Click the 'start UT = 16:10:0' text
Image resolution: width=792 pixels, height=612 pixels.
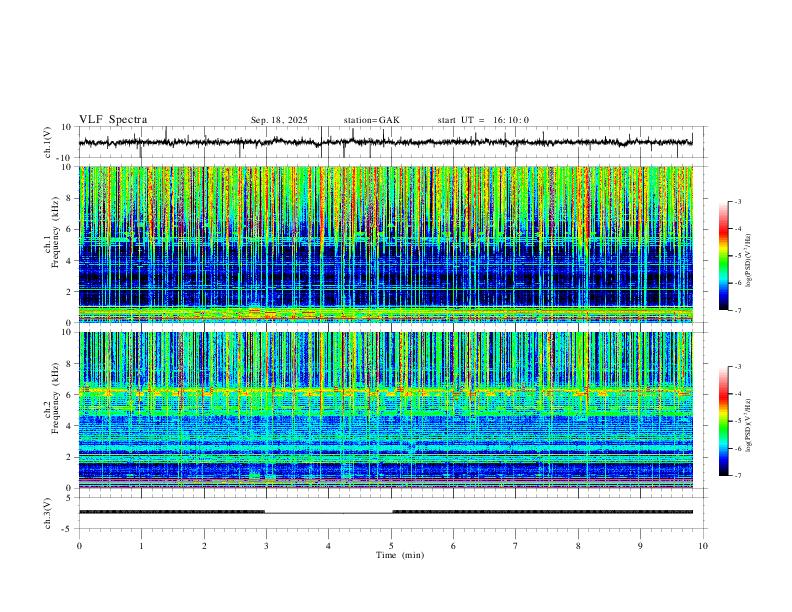click(x=483, y=120)
